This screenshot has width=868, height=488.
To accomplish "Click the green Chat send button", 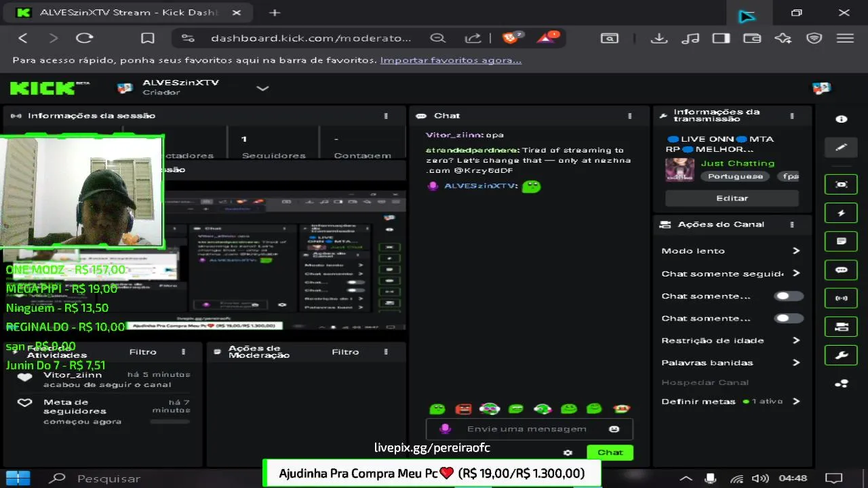I will pos(610,453).
